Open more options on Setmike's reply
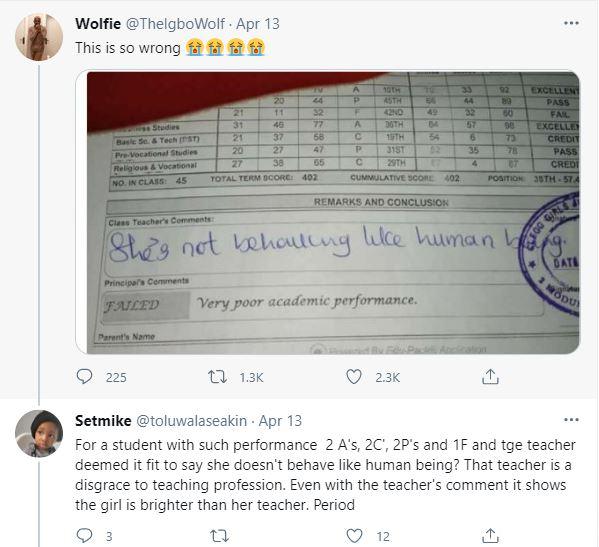 tap(571, 420)
